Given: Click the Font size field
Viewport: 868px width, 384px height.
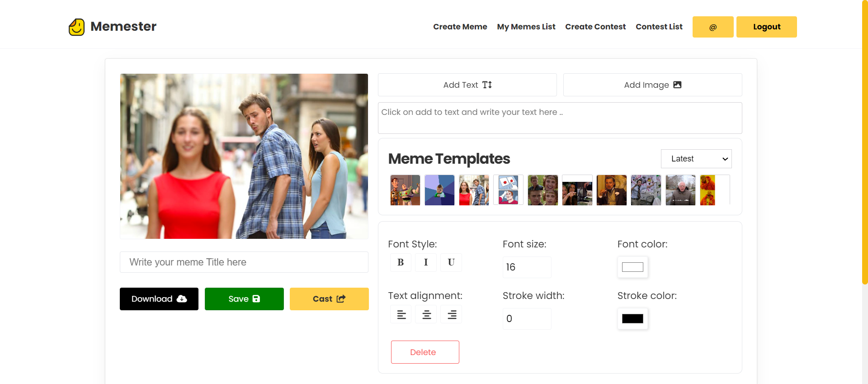Looking at the screenshot, I should (x=527, y=267).
